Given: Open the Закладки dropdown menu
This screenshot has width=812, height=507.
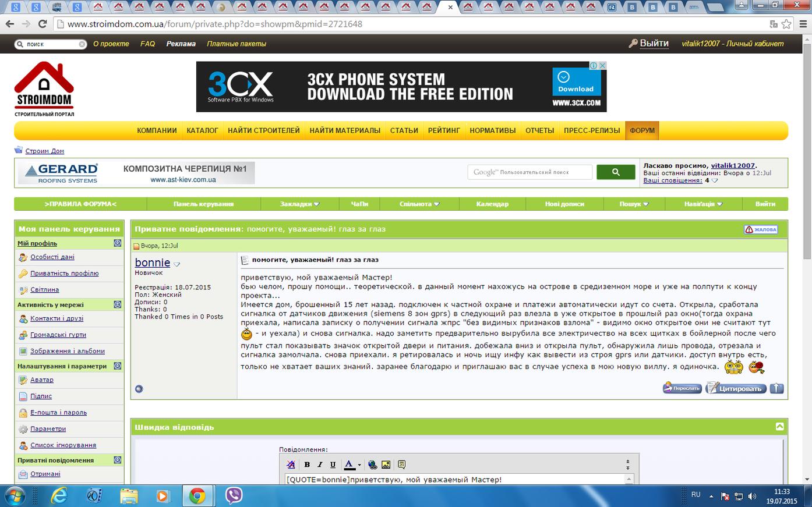Looking at the screenshot, I should tap(300, 204).
